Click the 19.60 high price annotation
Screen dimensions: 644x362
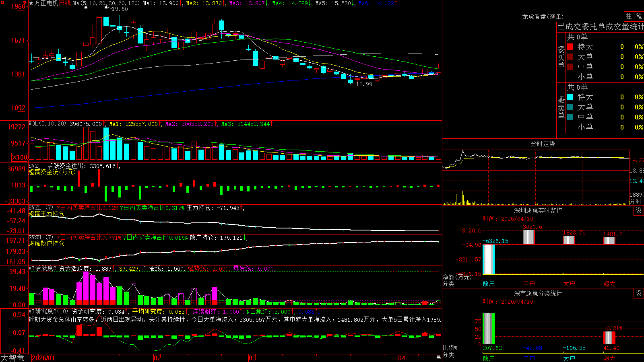tap(120, 9)
